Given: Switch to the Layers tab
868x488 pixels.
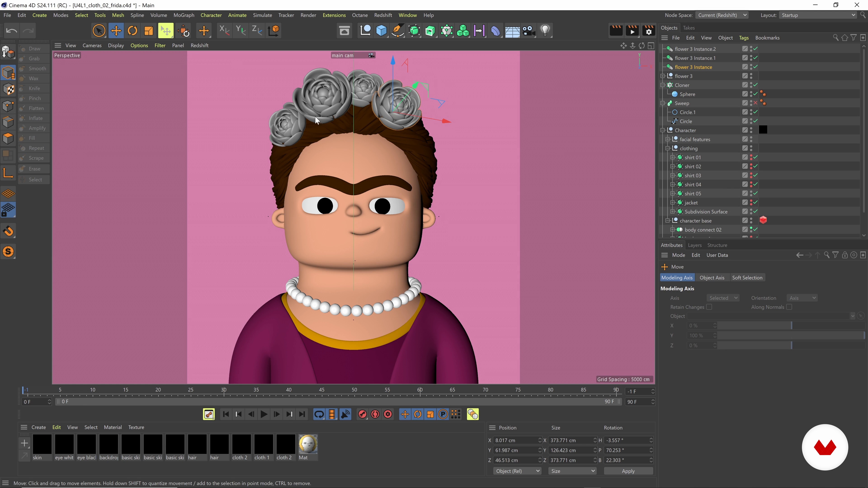Looking at the screenshot, I should (694, 245).
